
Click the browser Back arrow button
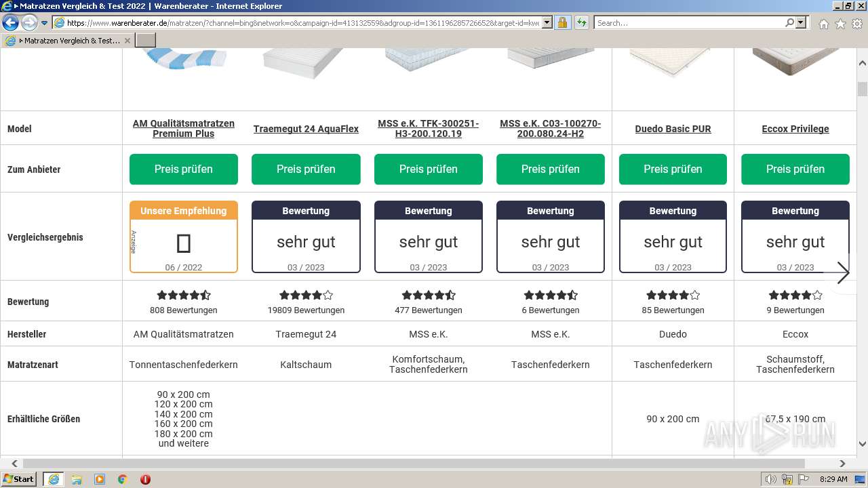tap(10, 23)
